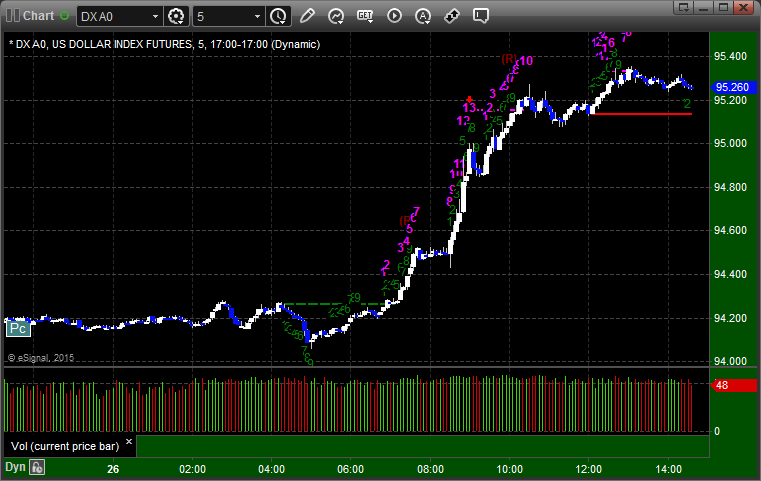Select the pencil drawing tool
The image size is (761, 481).
tap(307, 16)
